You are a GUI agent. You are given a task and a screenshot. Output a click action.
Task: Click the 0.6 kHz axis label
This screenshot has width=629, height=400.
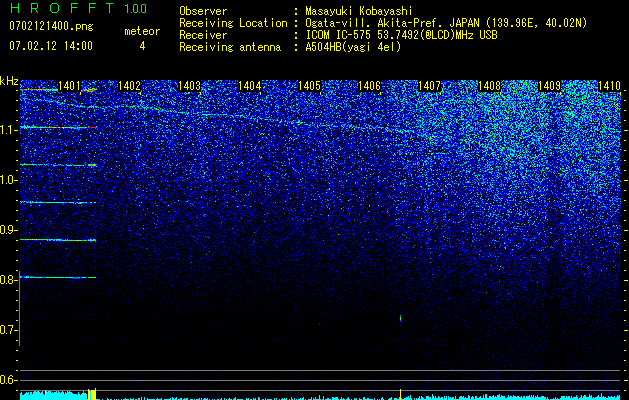pos(9,380)
